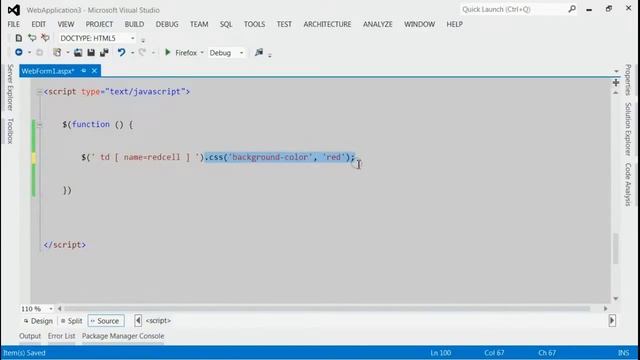Open the VIEW menu
This screenshot has width=640, height=360.
66,24
